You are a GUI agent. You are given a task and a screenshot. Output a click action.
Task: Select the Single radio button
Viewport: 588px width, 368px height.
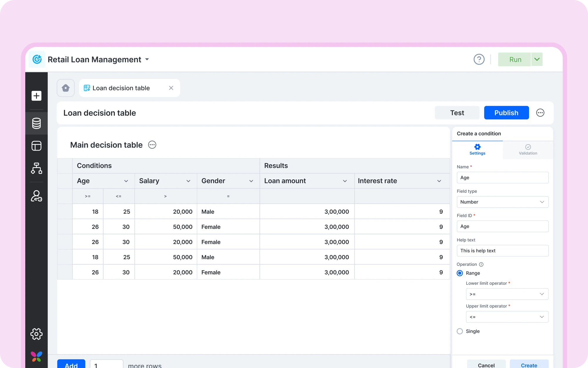[x=460, y=331]
